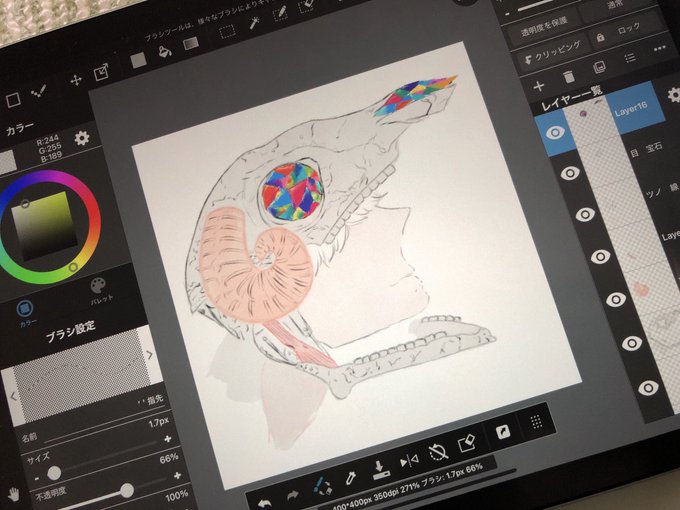The width and height of the screenshot is (680, 510).
Task: Toggle the sixth layer's eye icon
Action: 632,343
